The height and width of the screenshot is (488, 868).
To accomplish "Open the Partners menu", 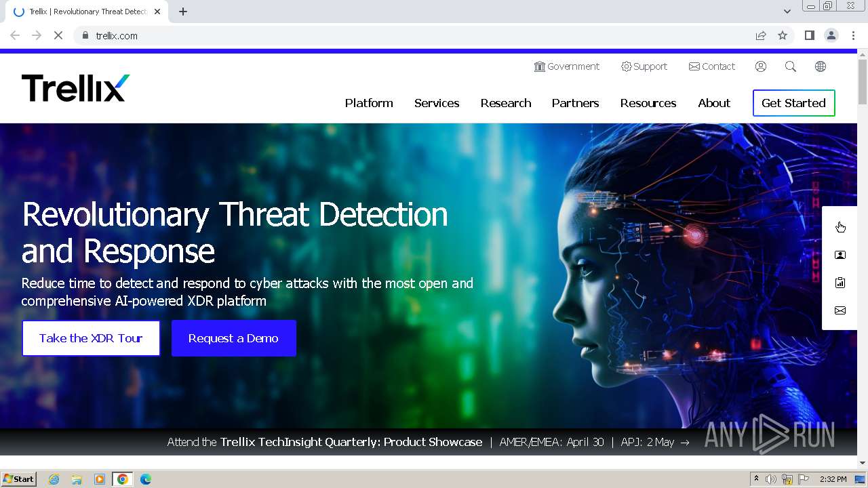I will coord(575,103).
